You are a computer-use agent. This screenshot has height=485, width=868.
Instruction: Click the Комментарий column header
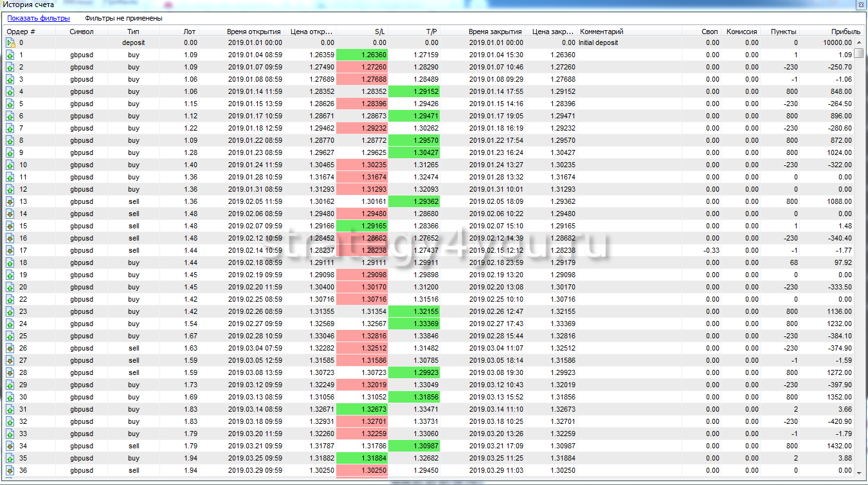pos(602,32)
